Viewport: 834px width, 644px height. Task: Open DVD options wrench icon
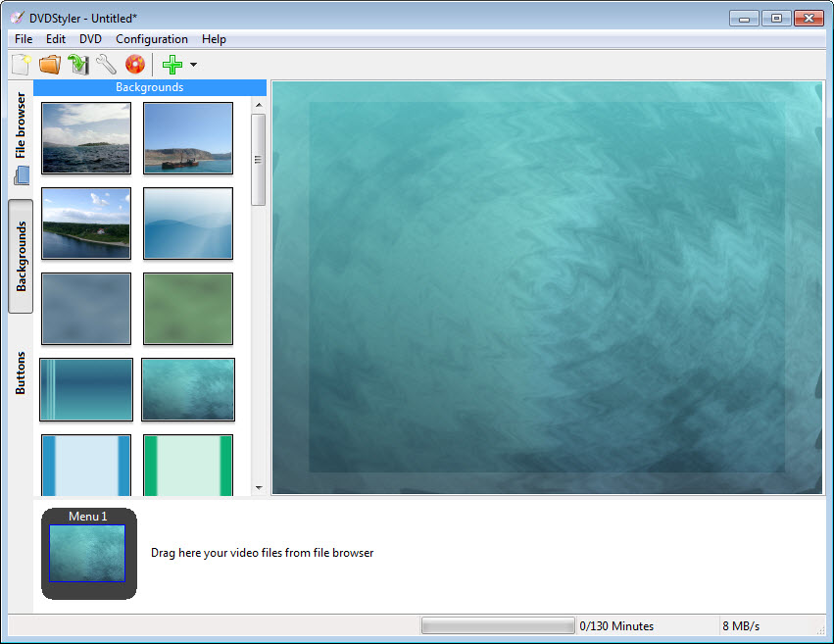tap(107, 65)
